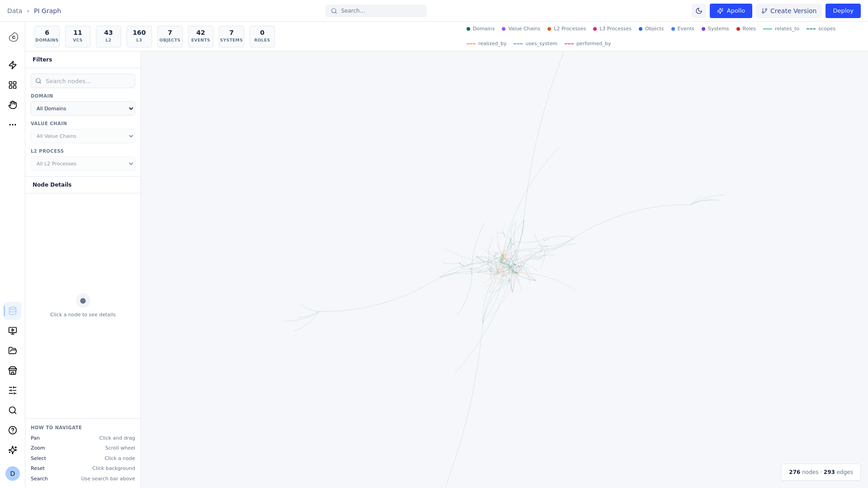
Task: Select the database icon in sidebar
Action: (13, 311)
